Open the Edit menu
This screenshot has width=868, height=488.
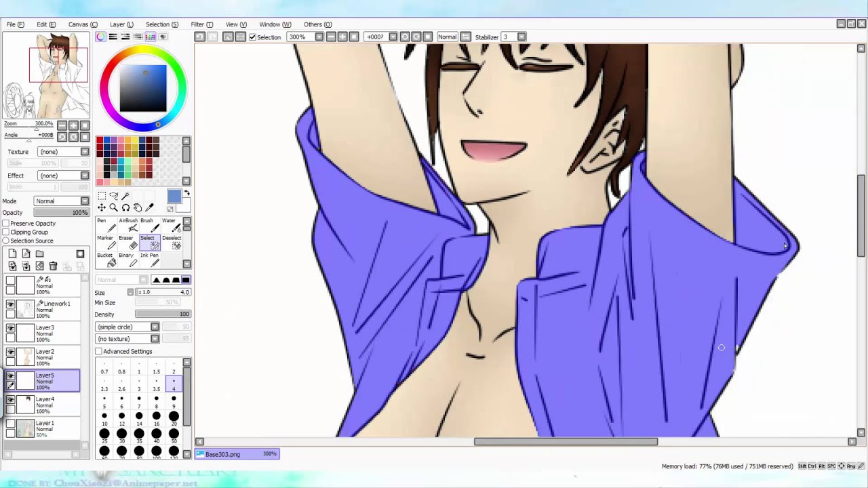point(46,24)
